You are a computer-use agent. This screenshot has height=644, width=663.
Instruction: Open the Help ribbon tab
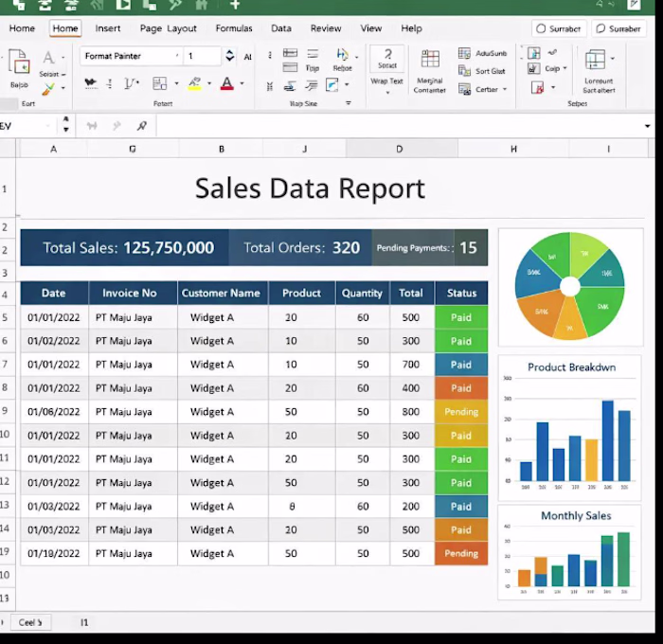coord(411,28)
